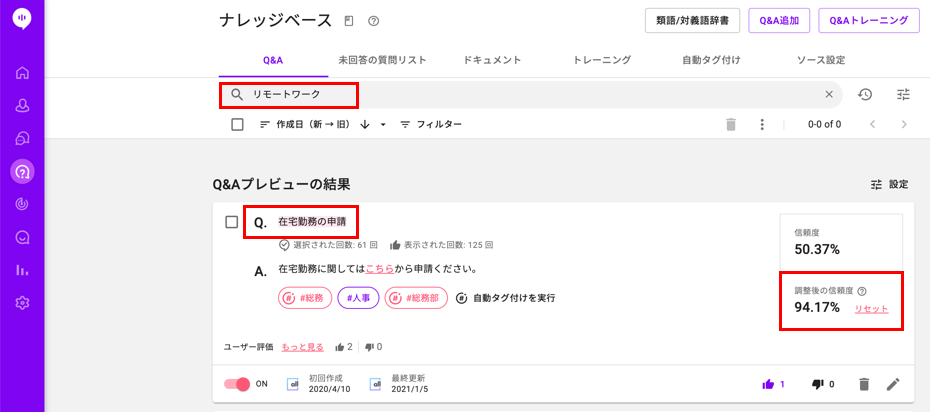Open the settings gear in sidebar

point(23,303)
